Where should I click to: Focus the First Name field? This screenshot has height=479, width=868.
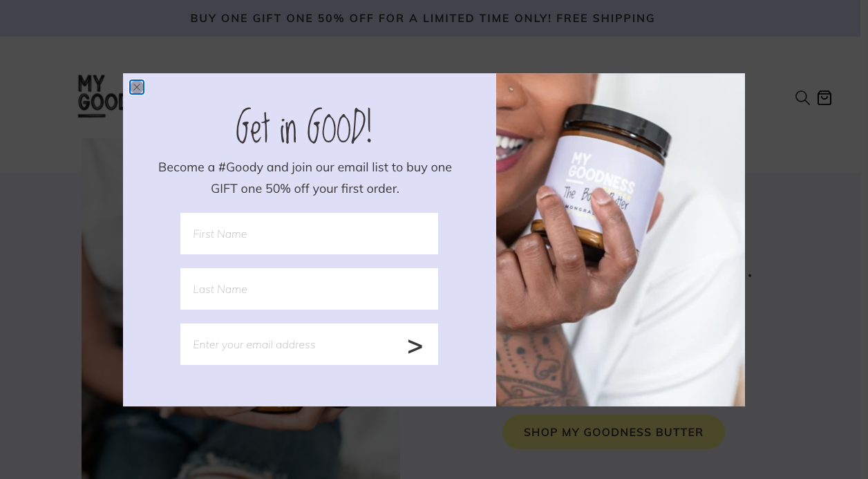click(309, 234)
